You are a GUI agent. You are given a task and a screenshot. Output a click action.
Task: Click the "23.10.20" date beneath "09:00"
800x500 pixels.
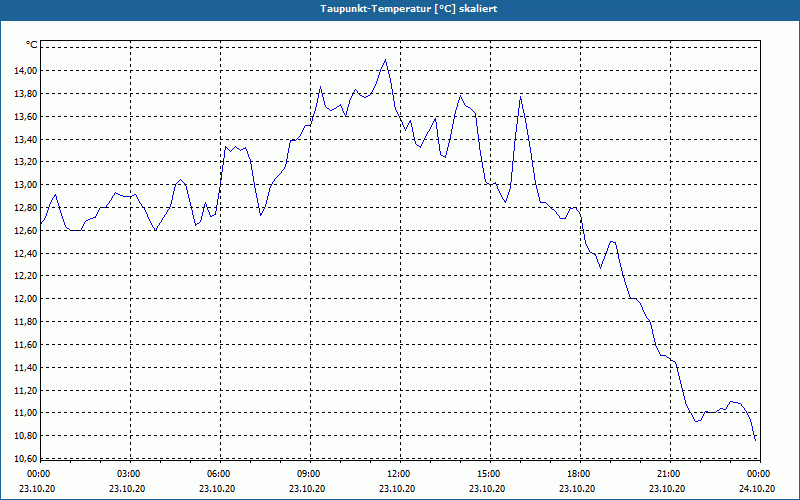[307, 488]
